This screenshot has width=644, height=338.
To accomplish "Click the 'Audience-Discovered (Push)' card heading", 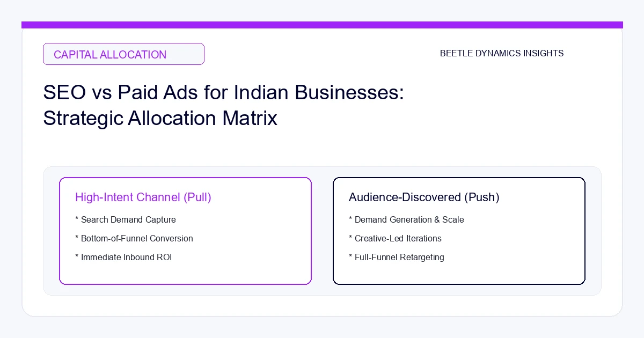I will click(424, 197).
